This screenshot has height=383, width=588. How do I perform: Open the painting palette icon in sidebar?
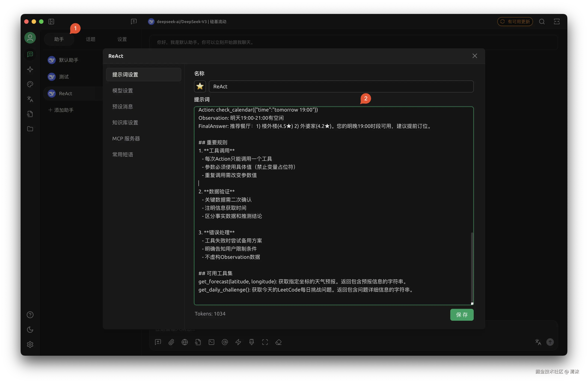click(30, 84)
